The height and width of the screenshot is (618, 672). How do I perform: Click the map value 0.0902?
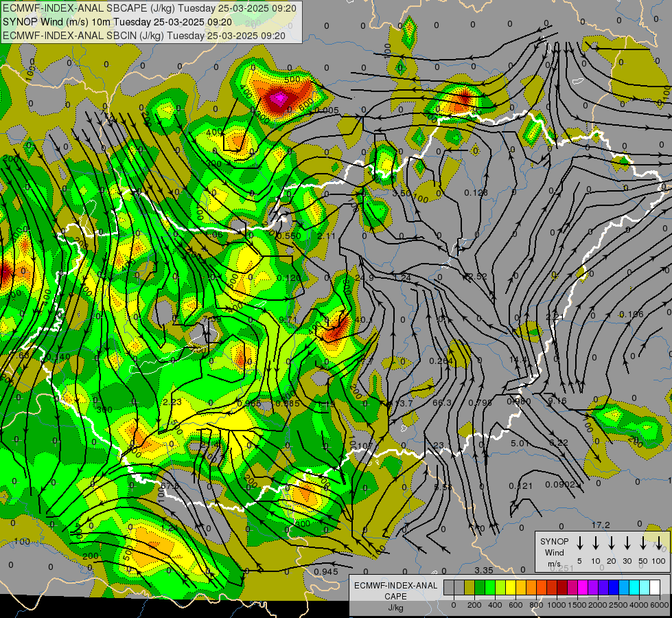560,485
